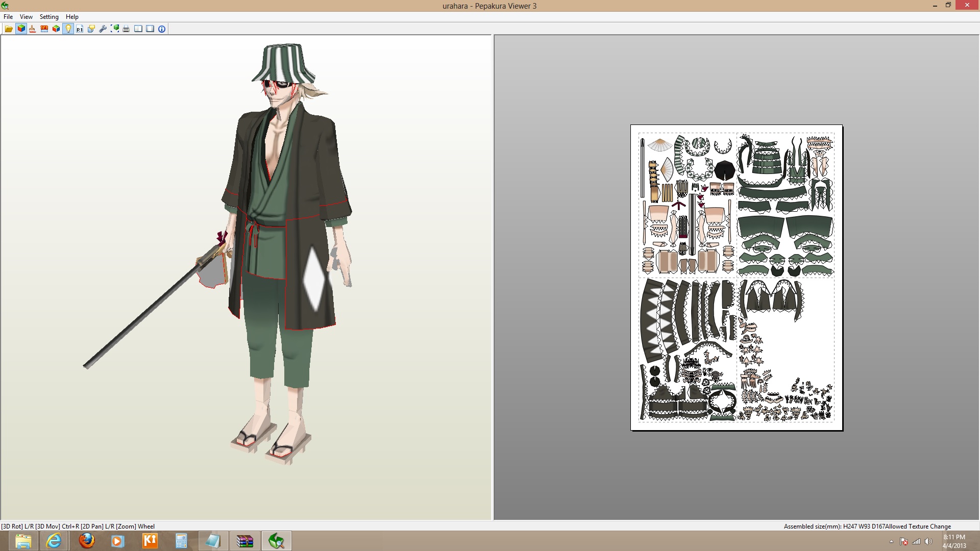
Task: Toggle the lighting bulb icon
Action: 68,29
